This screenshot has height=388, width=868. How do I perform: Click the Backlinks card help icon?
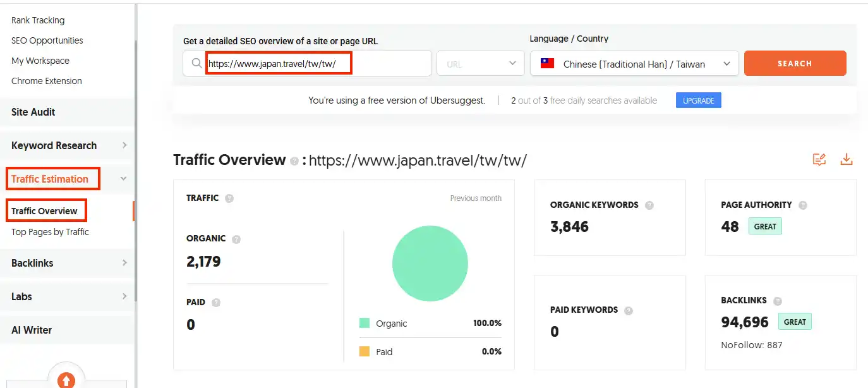pos(778,301)
